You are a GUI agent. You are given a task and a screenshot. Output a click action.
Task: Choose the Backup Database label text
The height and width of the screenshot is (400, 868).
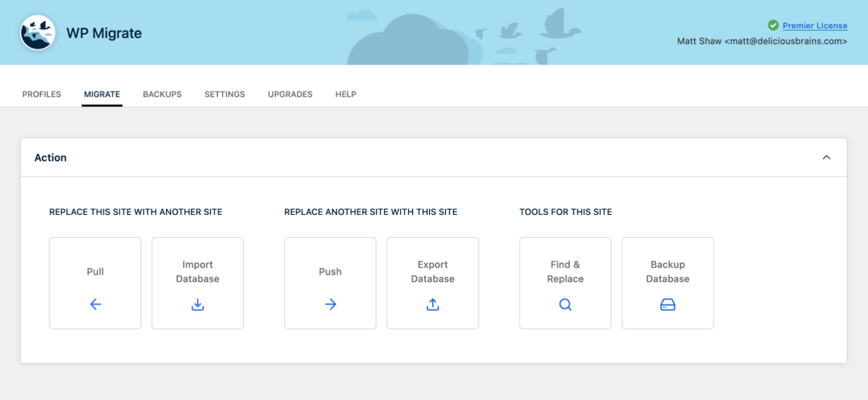[668, 272]
